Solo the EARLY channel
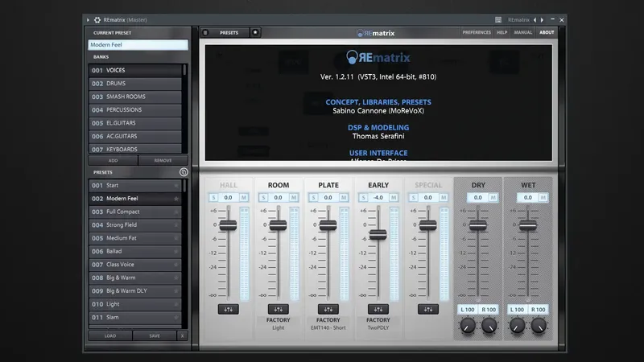The height and width of the screenshot is (362, 644). tap(363, 197)
